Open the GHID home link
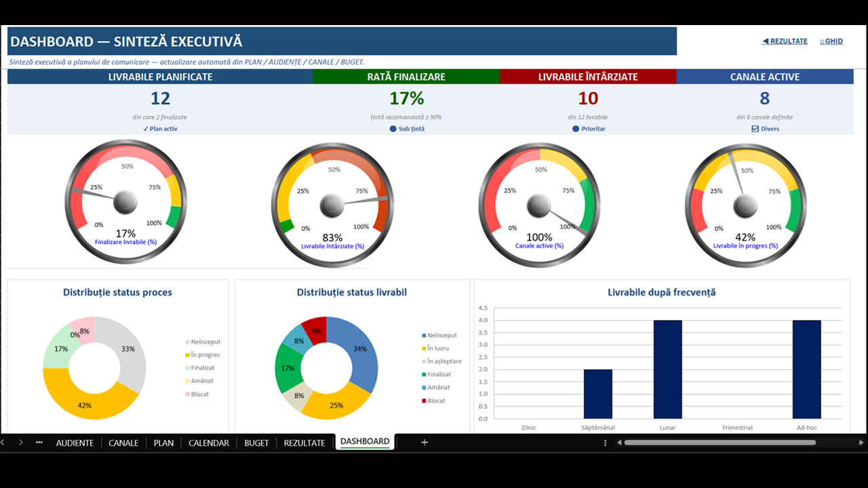Screen dimensions: 868x488 [831, 41]
